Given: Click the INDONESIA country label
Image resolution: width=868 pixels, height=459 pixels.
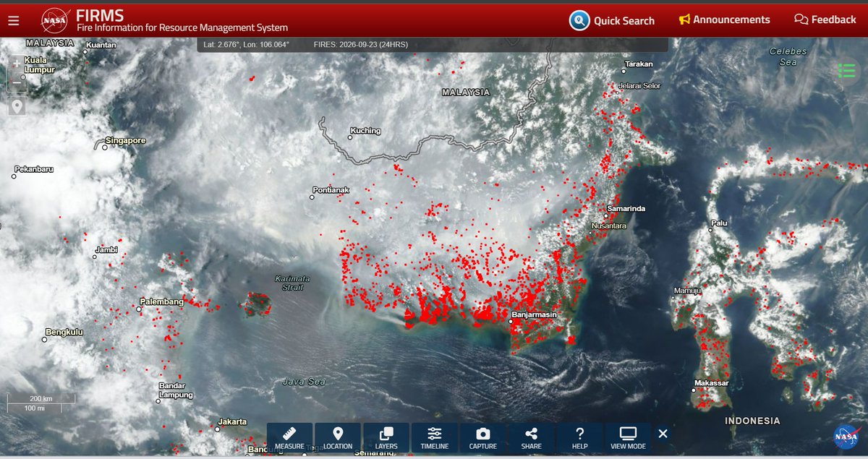Looking at the screenshot, I should [753, 420].
